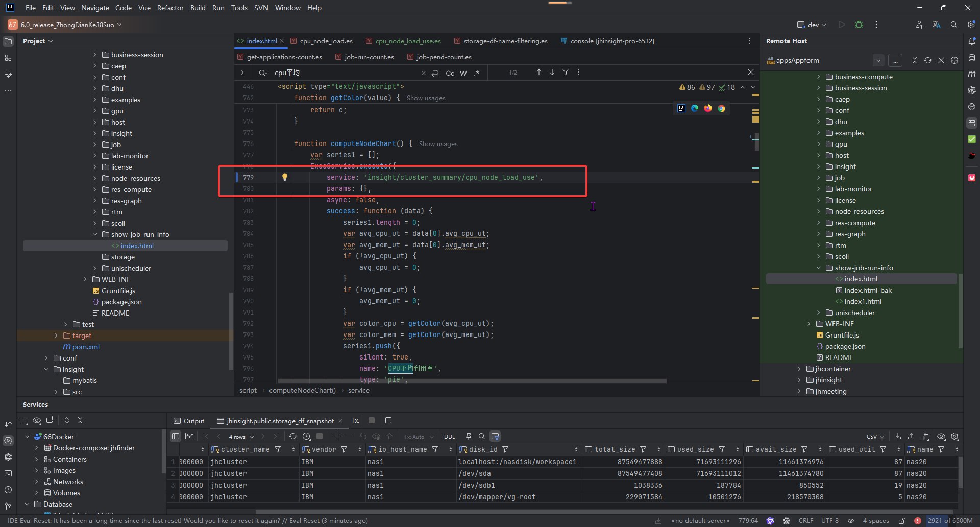The height and width of the screenshot is (527, 980).
Task: Expand the node-resources folder in Project
Action: [94, 178]
